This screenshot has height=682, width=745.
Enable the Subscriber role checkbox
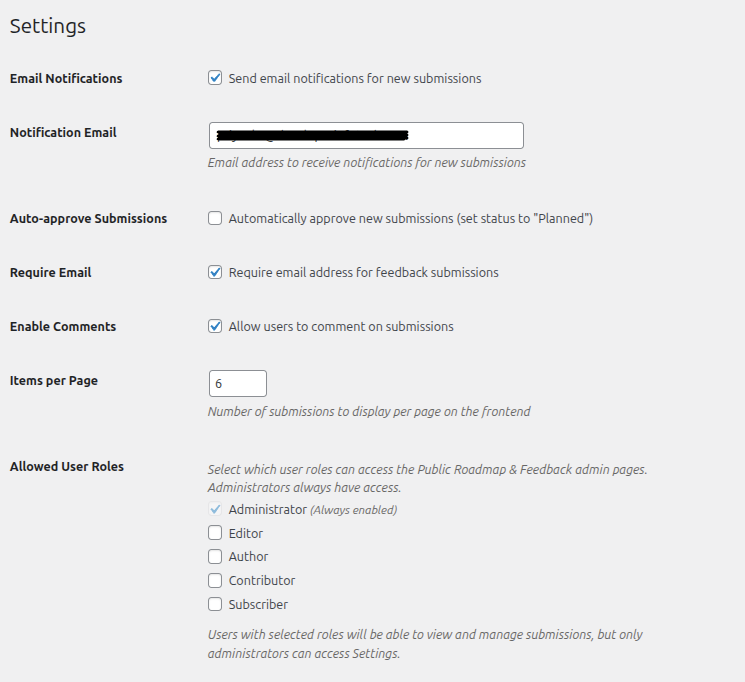tap(215, 604)
